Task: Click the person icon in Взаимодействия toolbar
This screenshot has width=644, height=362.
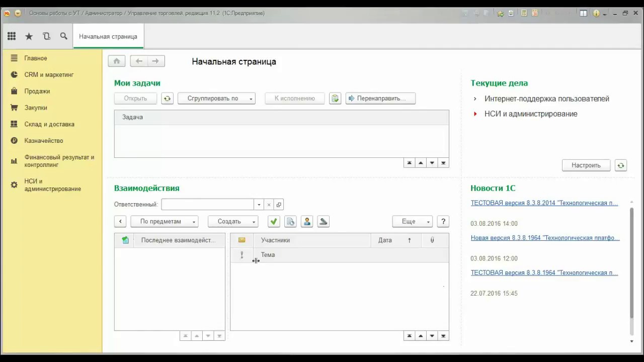Action: (307, 221)
